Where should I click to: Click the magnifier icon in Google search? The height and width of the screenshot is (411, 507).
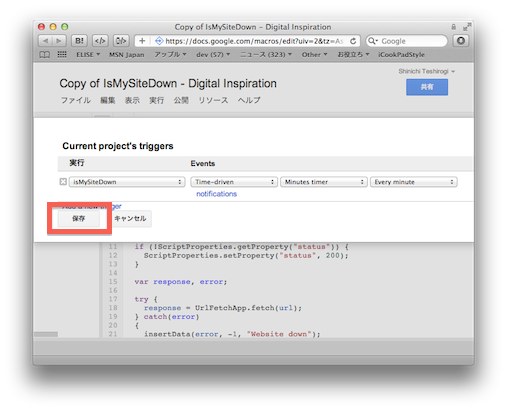pos(372,41)
